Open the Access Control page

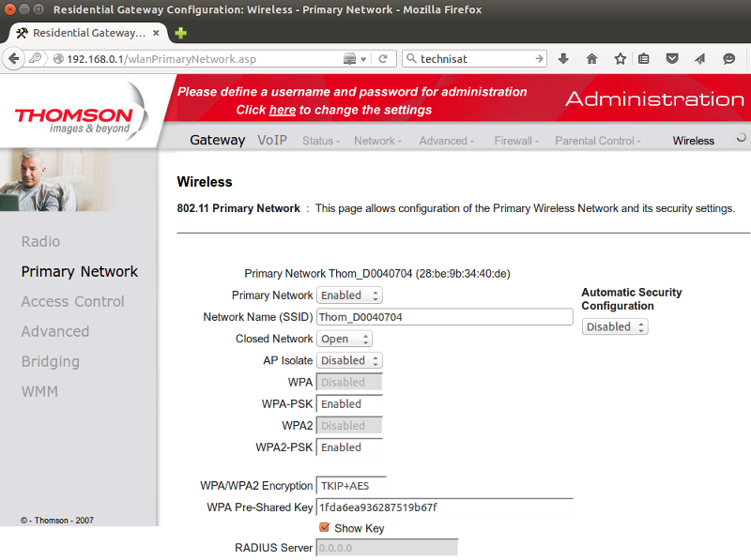[x=72, y=301]
